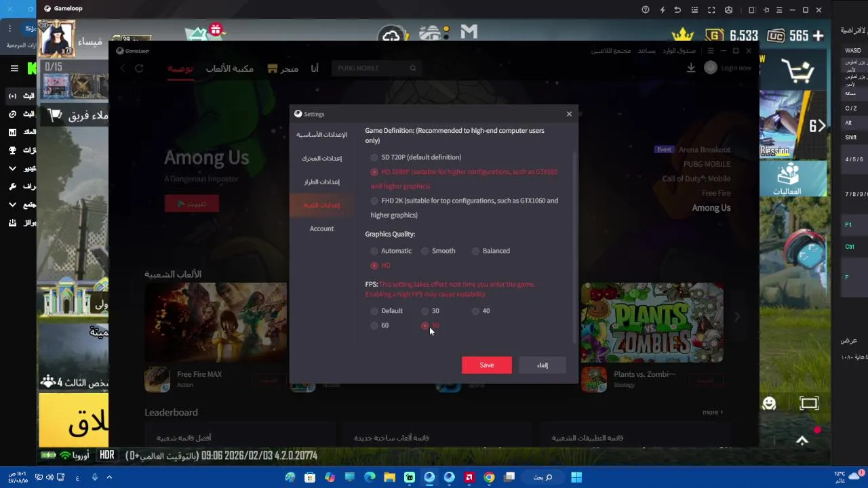Image resolution: width=868 pixels, height=488 pixels.
Task: Click the search magnifier icon in Gameloop
Action: [412, 68]
